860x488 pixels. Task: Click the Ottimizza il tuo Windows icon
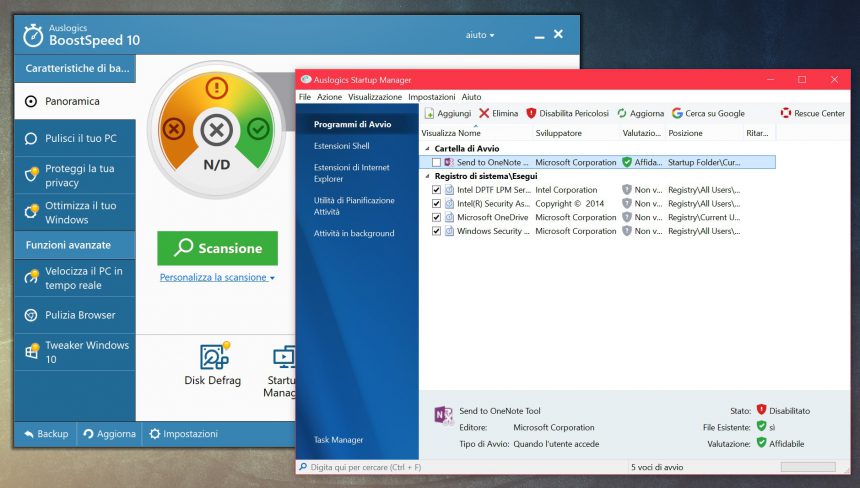pos(32,211)
